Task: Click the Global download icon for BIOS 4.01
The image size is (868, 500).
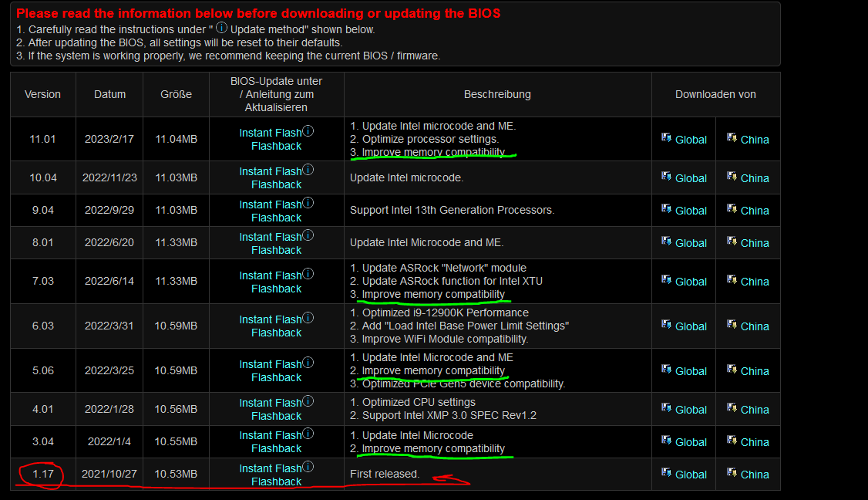Action: [667, 407]
